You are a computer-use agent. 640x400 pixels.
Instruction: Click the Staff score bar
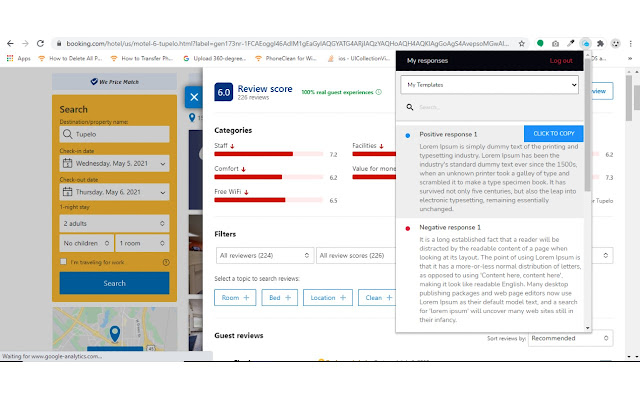(x=269, y=154)
